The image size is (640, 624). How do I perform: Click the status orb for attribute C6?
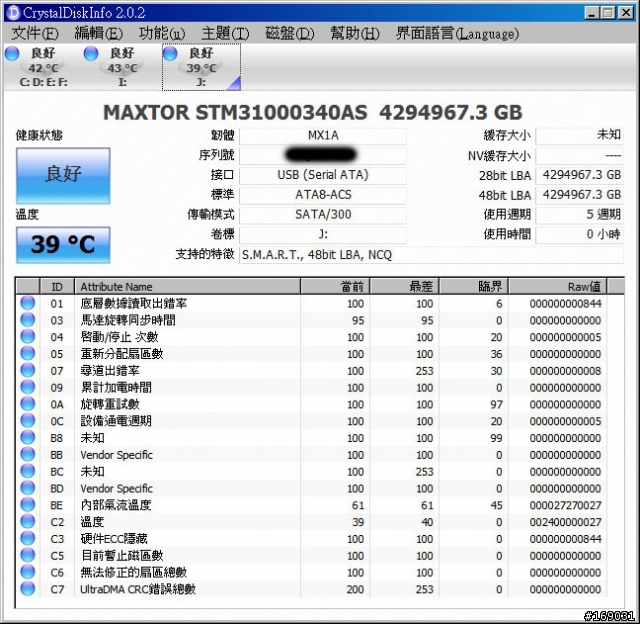(x=28, y=572)
